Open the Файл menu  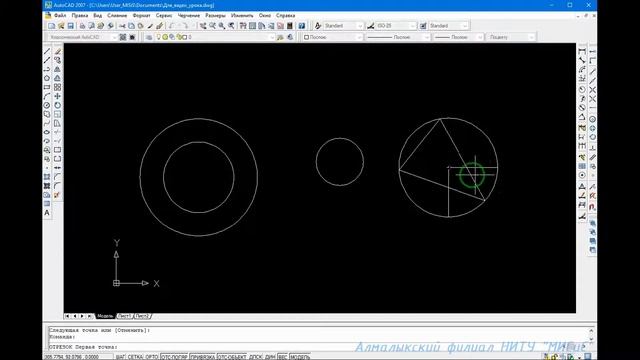tap(60, 16)
